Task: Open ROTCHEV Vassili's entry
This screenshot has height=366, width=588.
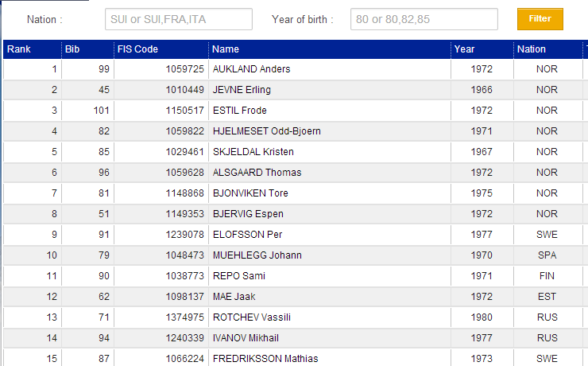Action: 251,317
